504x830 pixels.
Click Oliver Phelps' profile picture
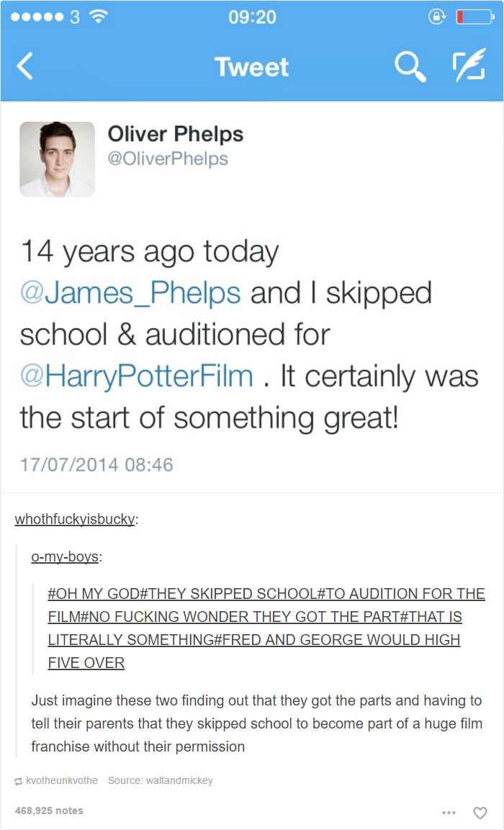click(x=57, y=158)
